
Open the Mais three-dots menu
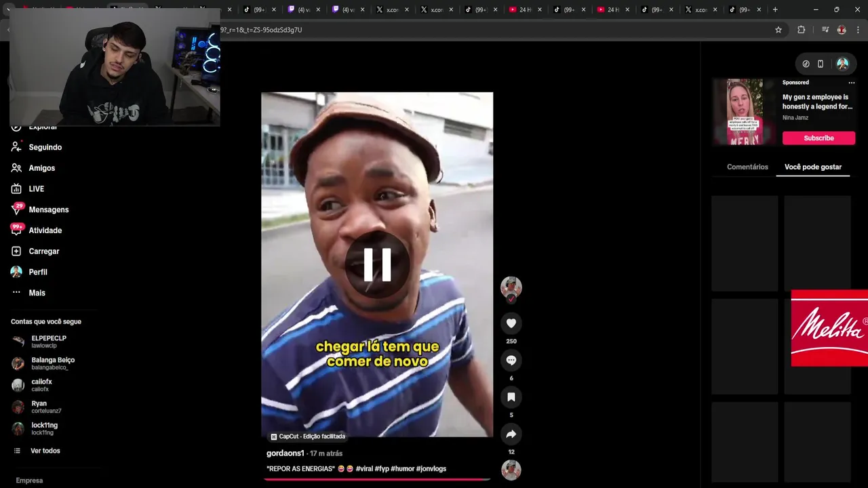16,293
